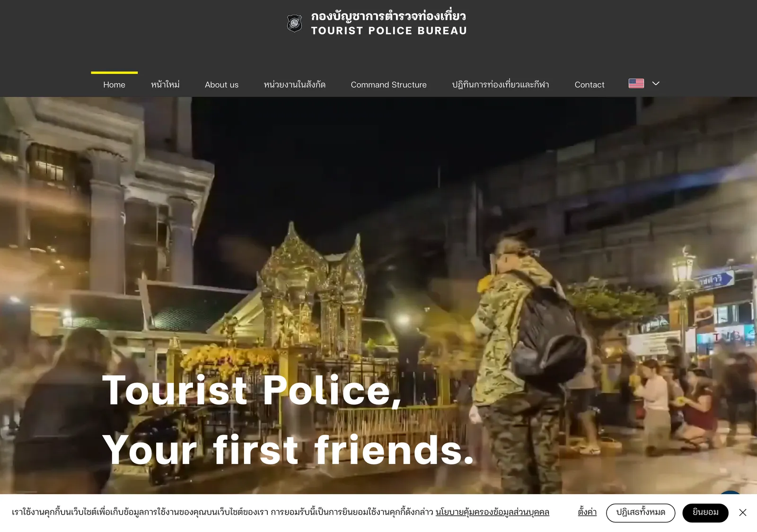Viewport: 757px width, 532px height.
Task: Open the Home menu item
Action: click(114, 85)
